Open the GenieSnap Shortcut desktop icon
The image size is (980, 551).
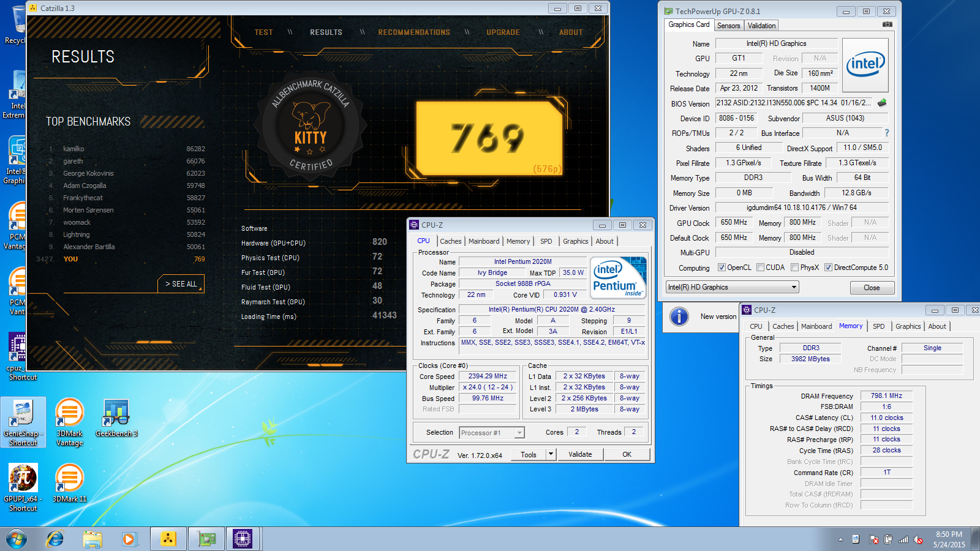click(x=23, y=423)
